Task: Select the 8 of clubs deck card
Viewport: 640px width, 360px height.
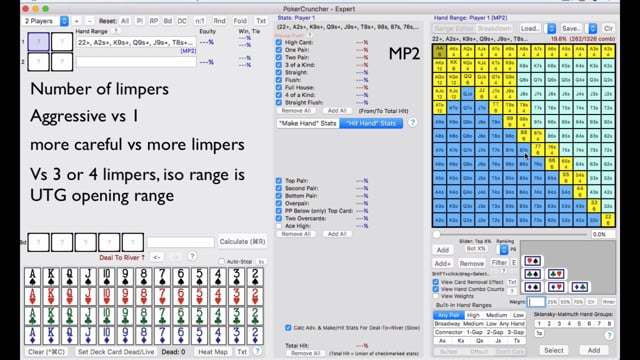Action: (x=144, y=316)
